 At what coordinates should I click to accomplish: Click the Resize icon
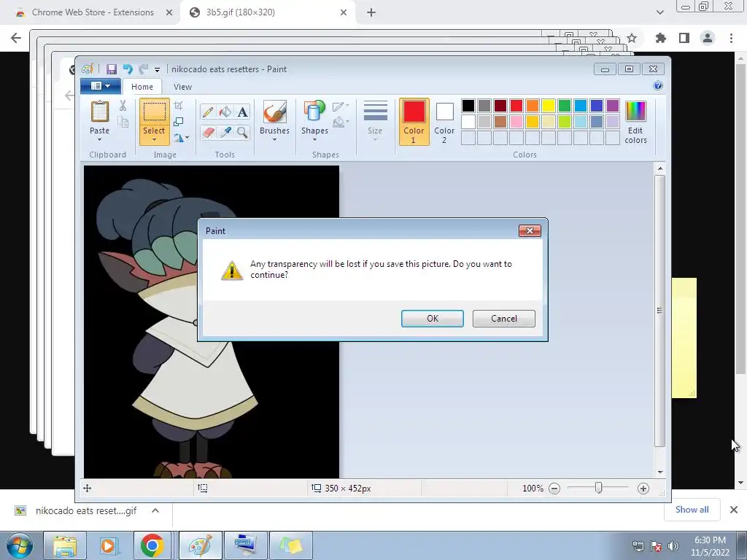(x=179, y=122)
